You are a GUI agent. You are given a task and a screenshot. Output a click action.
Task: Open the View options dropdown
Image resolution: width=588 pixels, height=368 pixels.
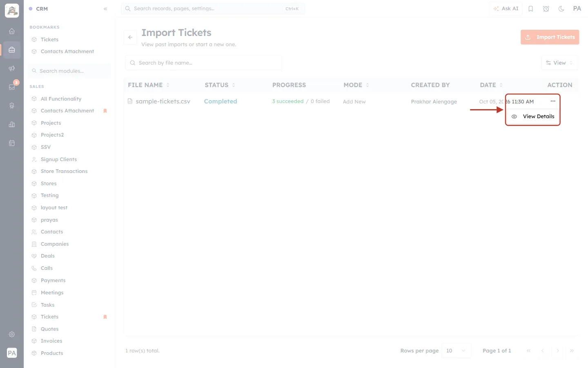559,63
